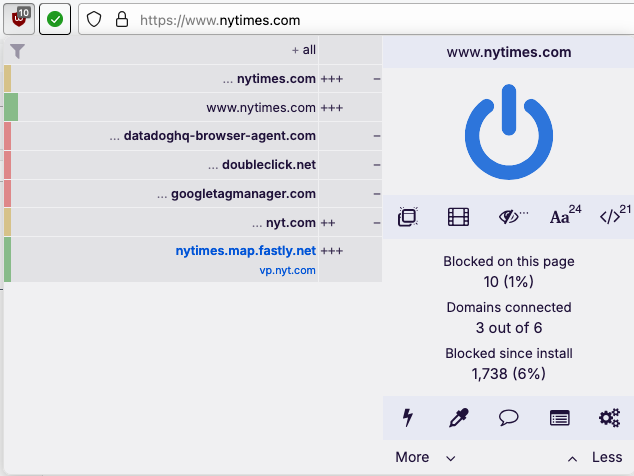Image resolution: width=634 pixels, height=476 pixels.
Task: Click the green allow bar of www.nytimes.com
Action: pos(11,107)
